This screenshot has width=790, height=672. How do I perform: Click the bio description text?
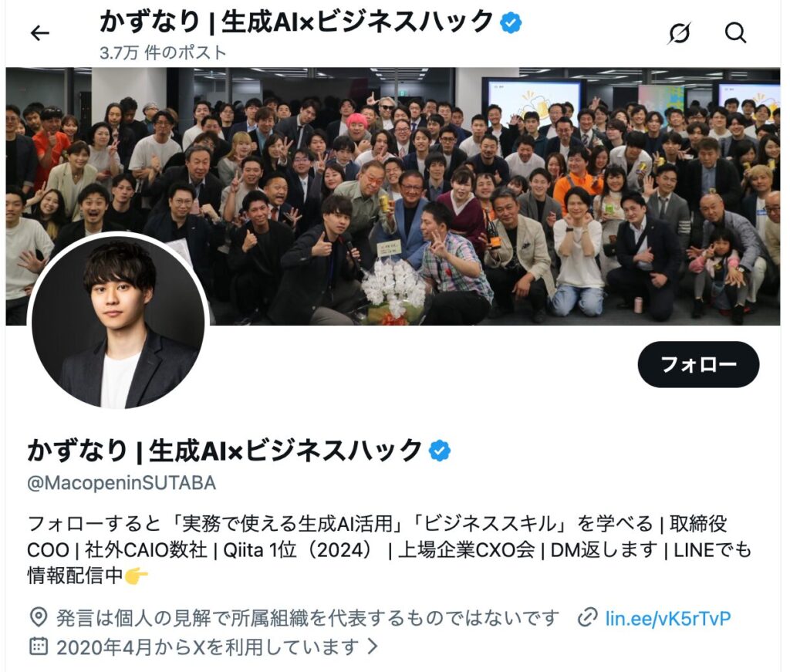(x=389, y=549)
